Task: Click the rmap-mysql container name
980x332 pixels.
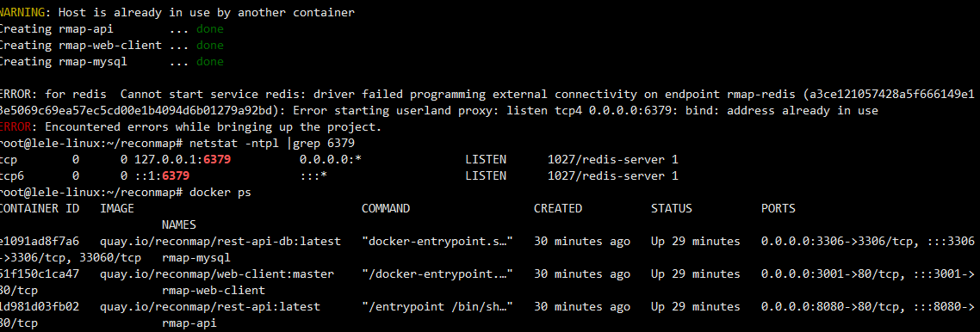Action: [196, 258]
